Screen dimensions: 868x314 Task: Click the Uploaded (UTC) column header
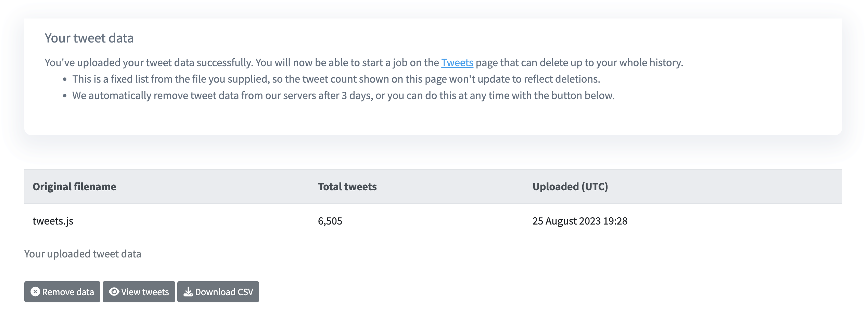(570, 187)
